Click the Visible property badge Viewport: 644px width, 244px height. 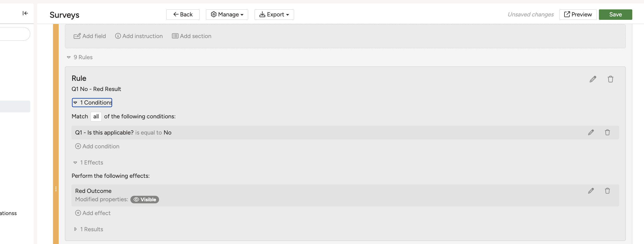tap(144, 199)
